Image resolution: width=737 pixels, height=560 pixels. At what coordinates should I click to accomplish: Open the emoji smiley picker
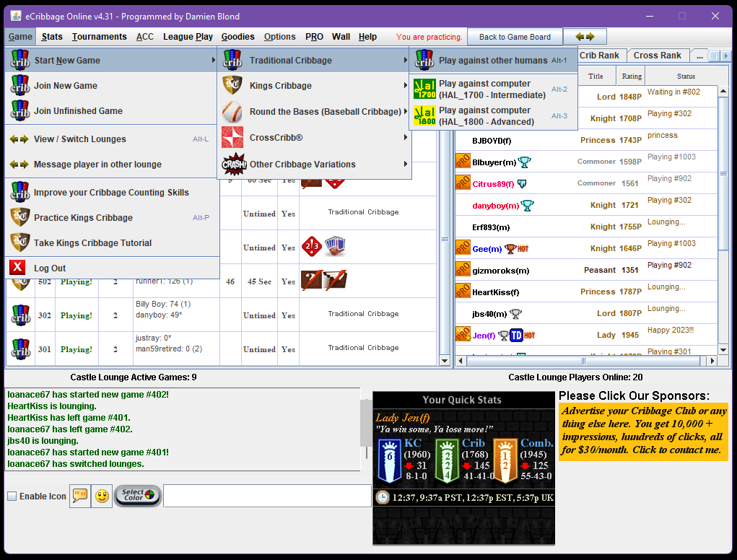pyautogui.click(x=102, y=496)
